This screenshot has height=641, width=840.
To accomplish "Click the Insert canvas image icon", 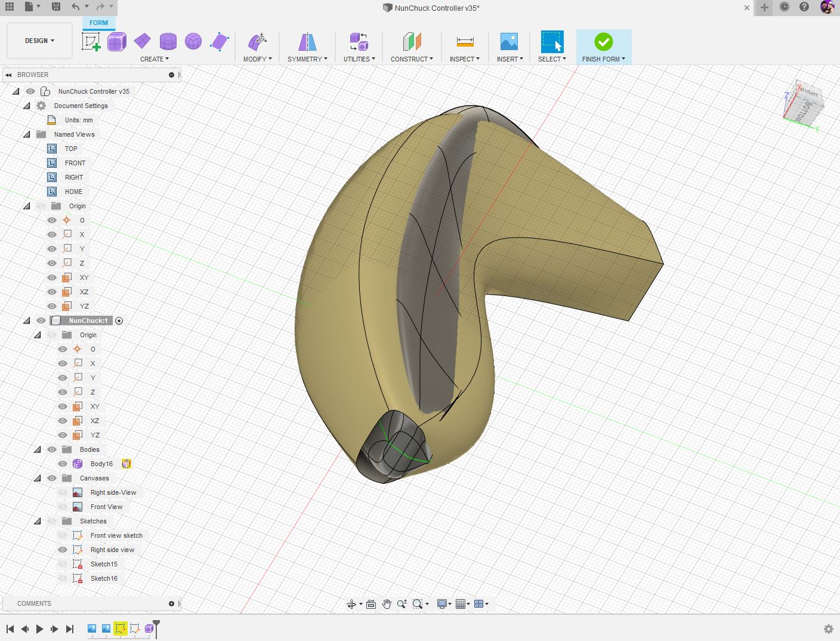I will click(x=509, y=42).
